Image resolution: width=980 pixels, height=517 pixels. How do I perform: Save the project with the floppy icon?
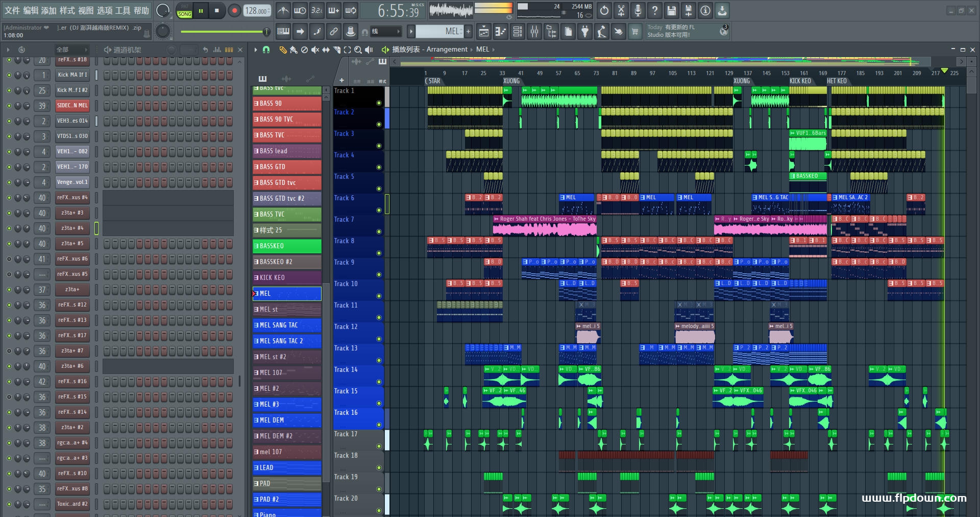(672, 10)
